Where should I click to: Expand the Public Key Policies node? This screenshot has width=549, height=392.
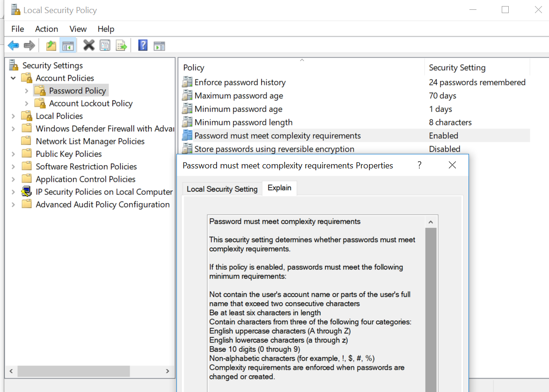pos(13,153)
